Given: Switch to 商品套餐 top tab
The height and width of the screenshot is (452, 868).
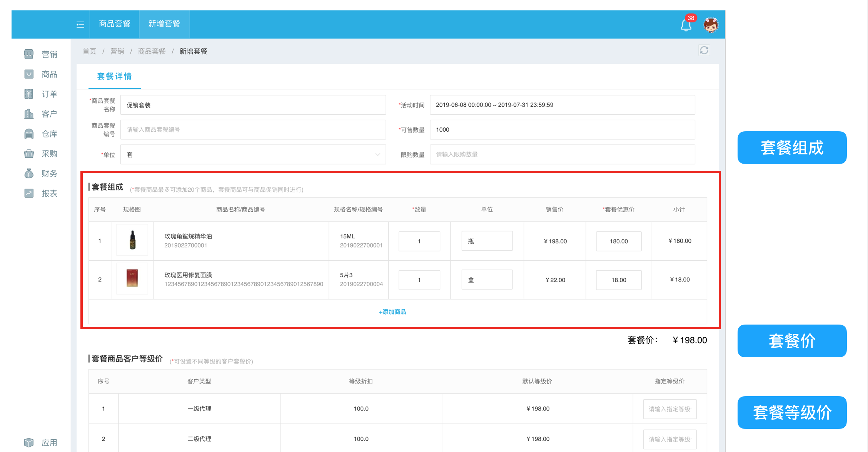Looking at the screenshot, I should coord(115,24).
